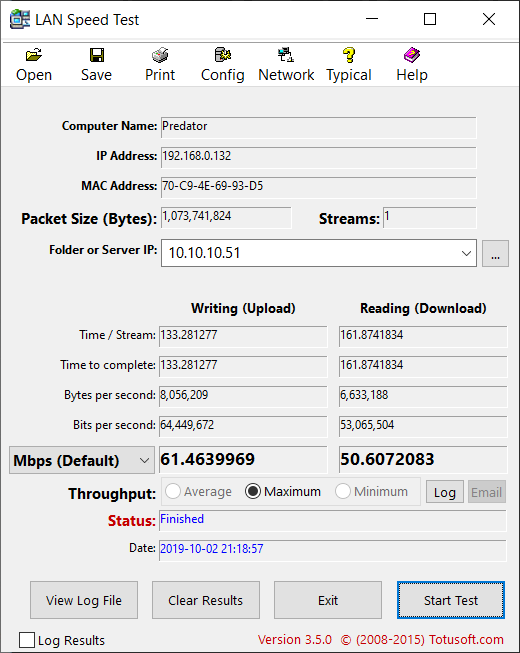Select the Maximum throughput radio button

253,491
